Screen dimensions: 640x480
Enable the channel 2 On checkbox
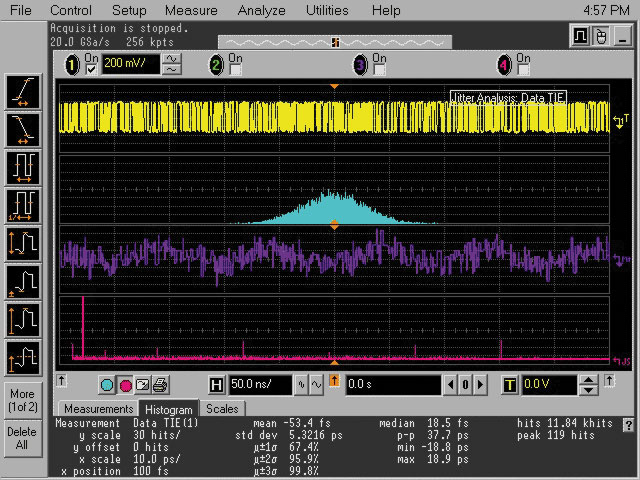[x=236, y=70]
